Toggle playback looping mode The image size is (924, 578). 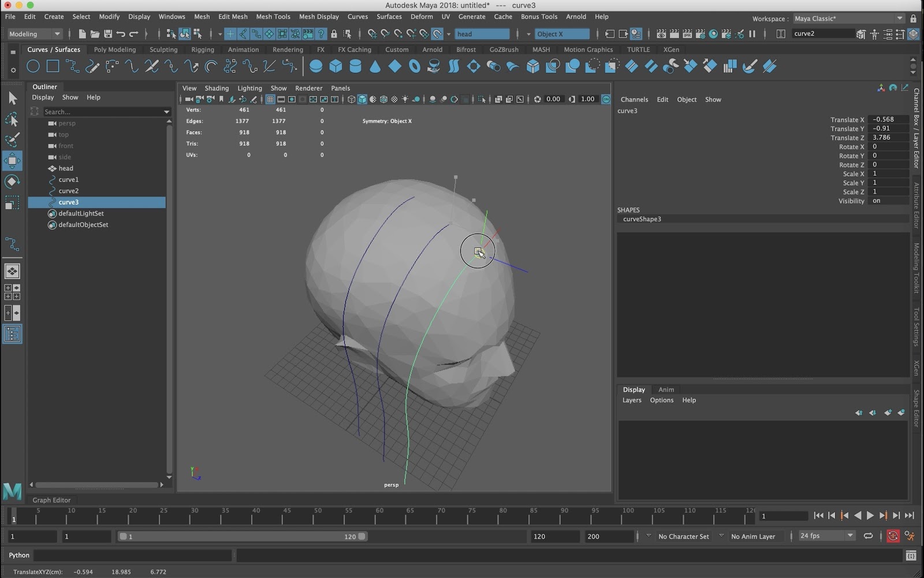(868, 536)
